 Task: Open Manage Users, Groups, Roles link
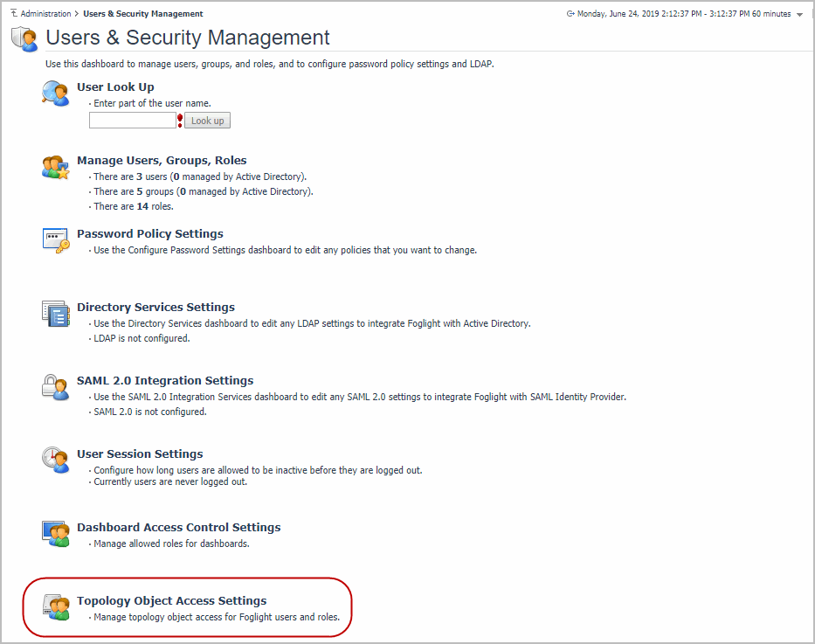pyautogui.click(x=162, y=161)
